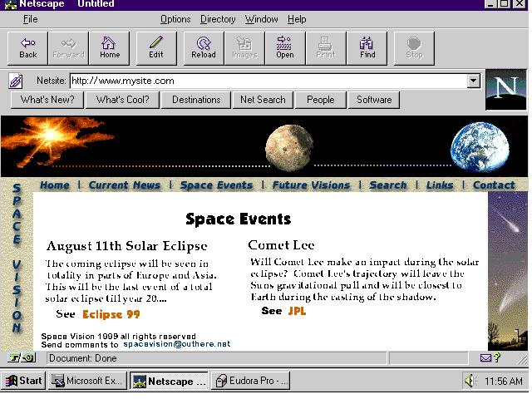
Task: Click the Edit pencil toolbar button
Action: pyautogui.click(x=156, y=48)
